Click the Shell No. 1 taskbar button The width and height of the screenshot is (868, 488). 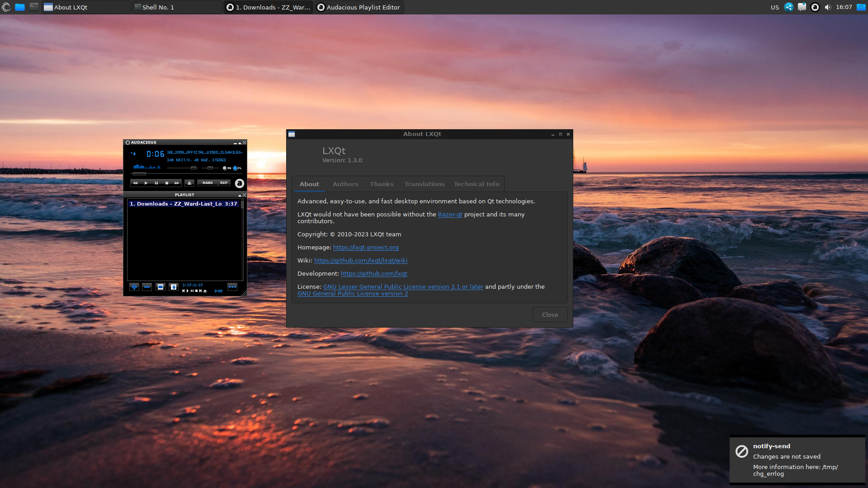pos(177,7)
